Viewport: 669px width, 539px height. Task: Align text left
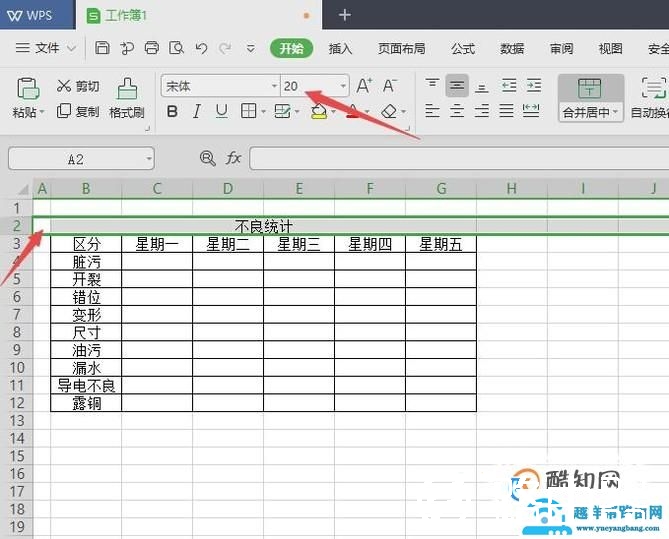click(432, 111)
